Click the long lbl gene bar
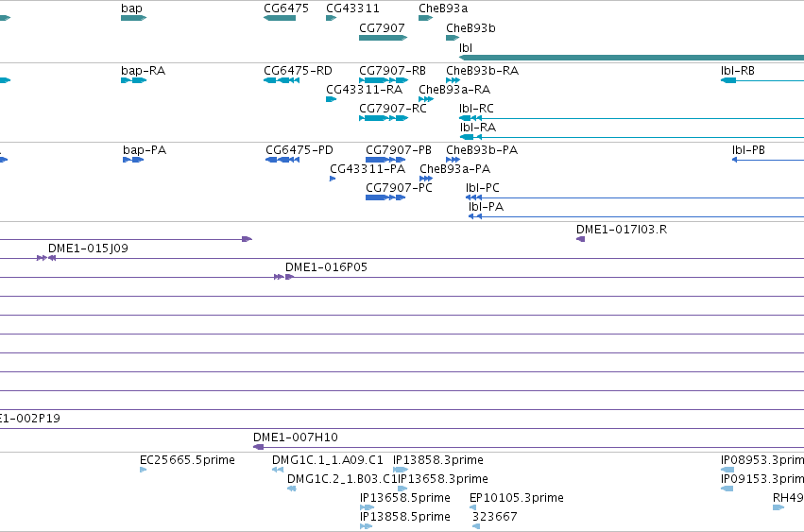Viewport: 804px width, 532px height. 631,58
